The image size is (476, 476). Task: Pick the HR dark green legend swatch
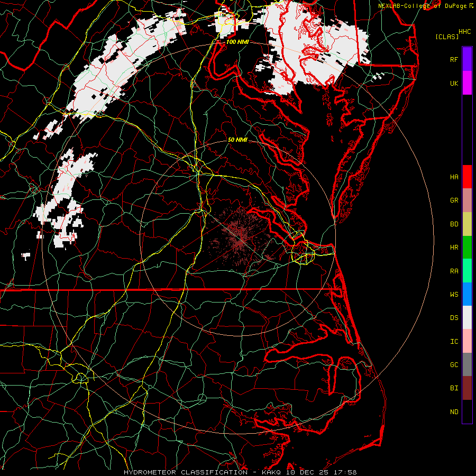467,248
